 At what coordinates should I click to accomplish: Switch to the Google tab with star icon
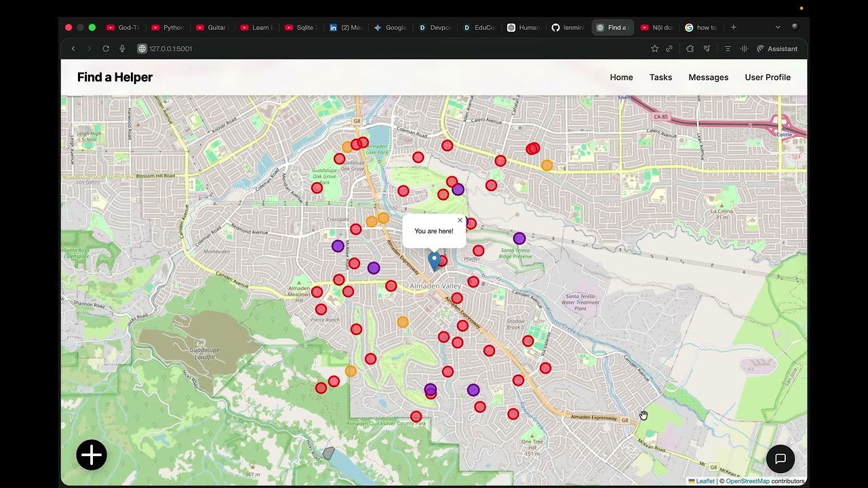pyautogui.click(x=390, y=28)
